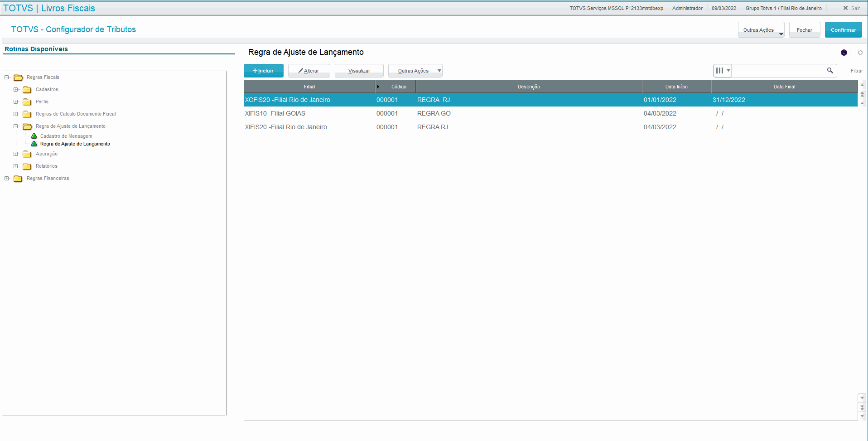
Task: Click the Regras de Calculo Documento Fiscal folder icon
Action: (x=27, y=114)
